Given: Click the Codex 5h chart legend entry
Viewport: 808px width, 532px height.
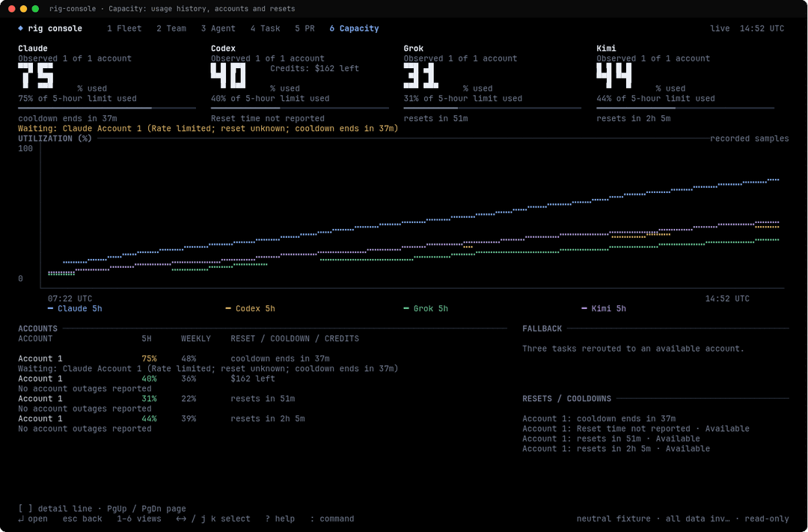Looking at the screenshot, I should click(251, 308).
